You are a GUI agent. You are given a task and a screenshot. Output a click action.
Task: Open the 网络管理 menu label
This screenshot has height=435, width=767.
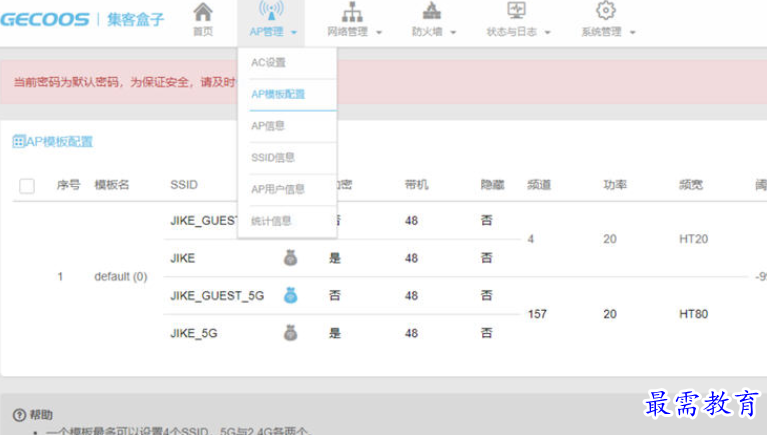[x=347, y=32]
